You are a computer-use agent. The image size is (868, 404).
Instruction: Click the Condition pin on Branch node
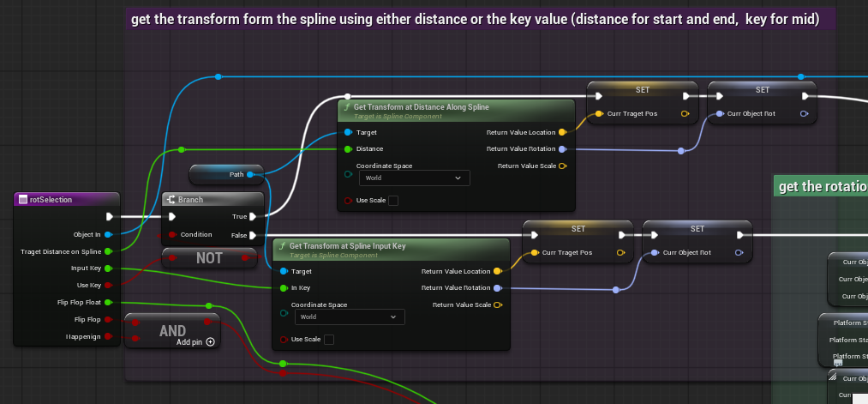(172, 234)
